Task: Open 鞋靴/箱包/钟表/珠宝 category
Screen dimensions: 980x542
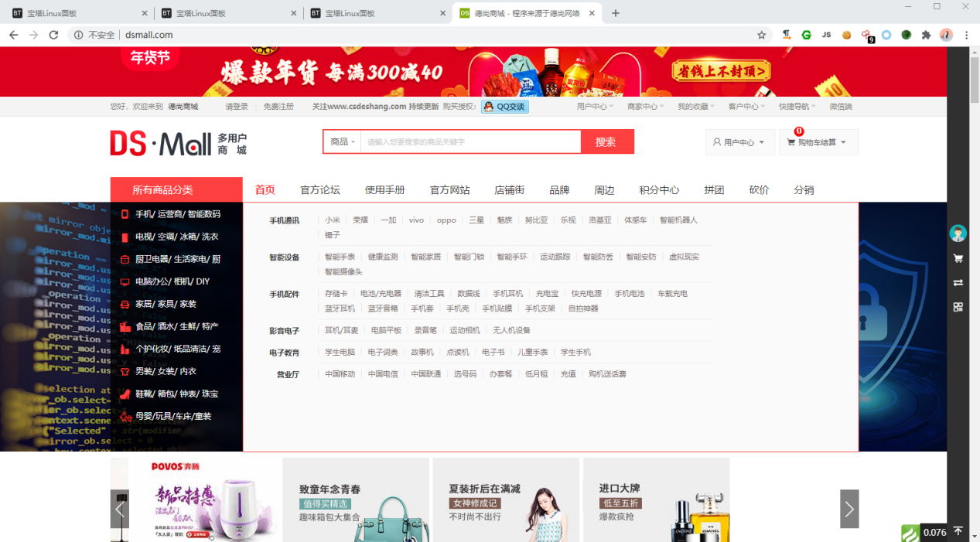Action: (x=176, y=394)
